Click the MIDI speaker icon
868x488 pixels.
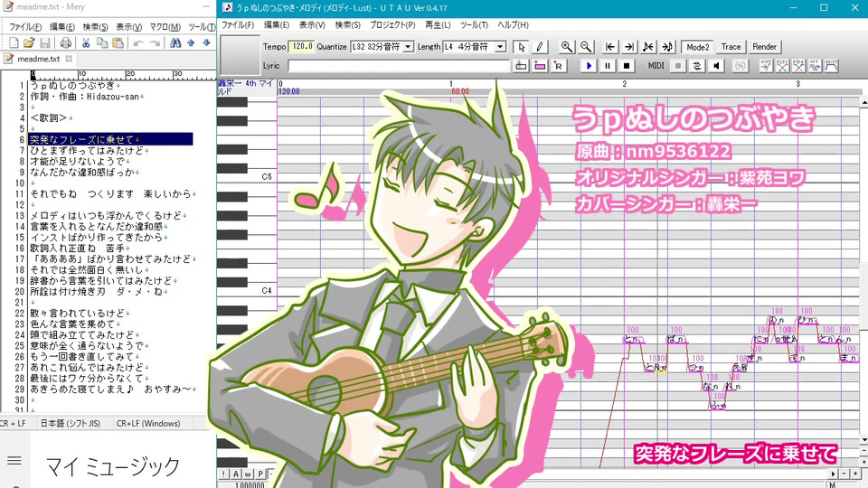point(716,66)
